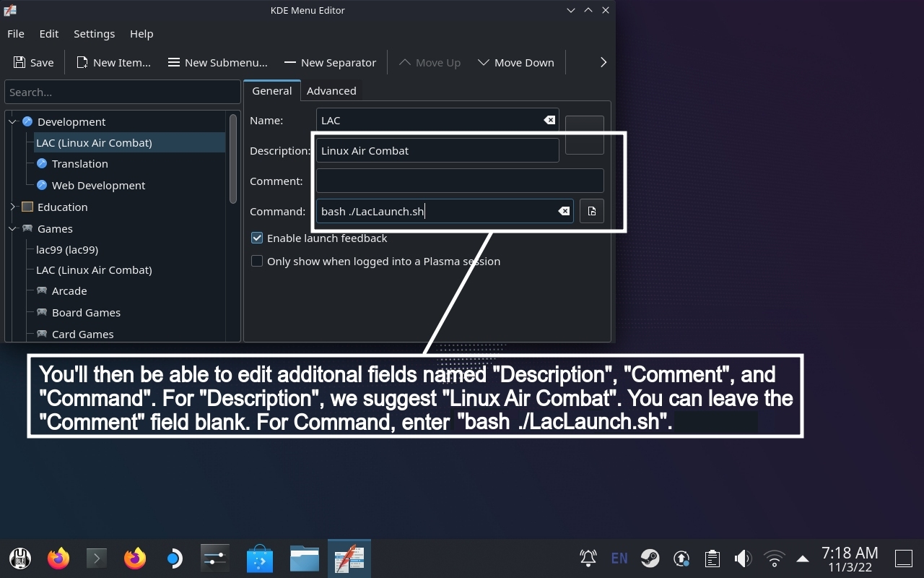This screenshot has height=578, width=924.
Task: Click the Education folder icon
Action: 27,207
